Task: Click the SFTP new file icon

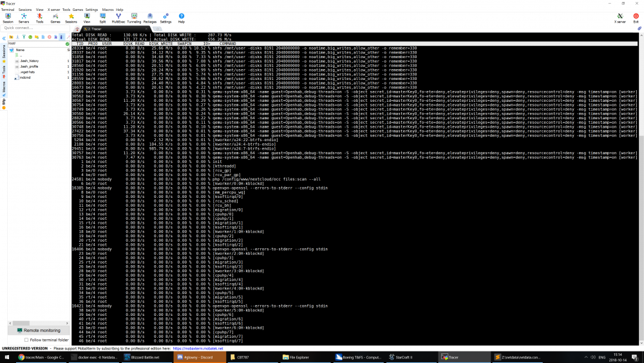Action: pos(43,37)
